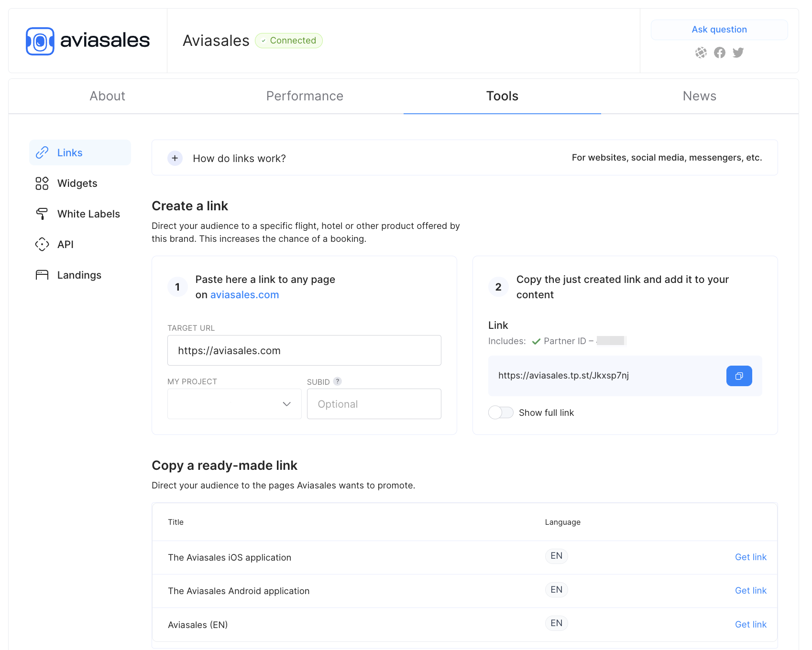Click 'The Aviasales iOS application' title
Screen dimensions: 812x650
230,558
